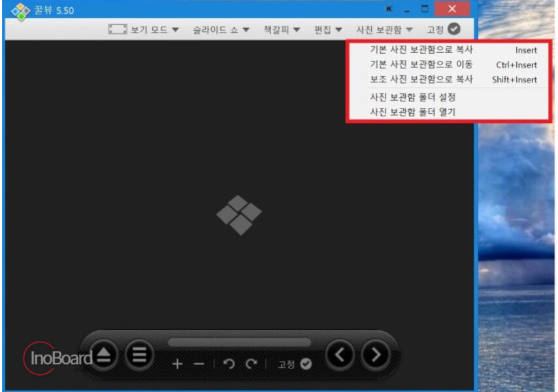This screenshot has width=558, height=392.
Task: Maximize the 꿀뷰 window
Action: click(425, 9)
